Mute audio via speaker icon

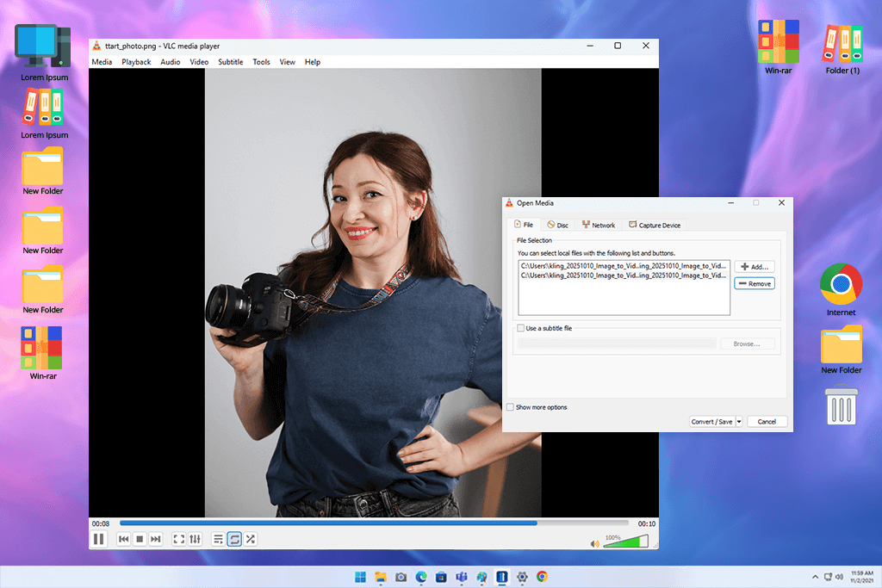tap(594, 543)
